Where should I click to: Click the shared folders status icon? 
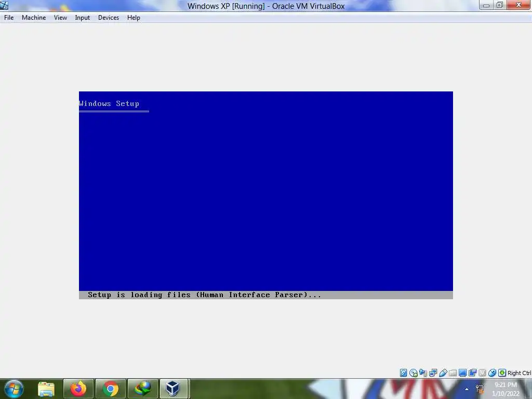coord(453,373)
